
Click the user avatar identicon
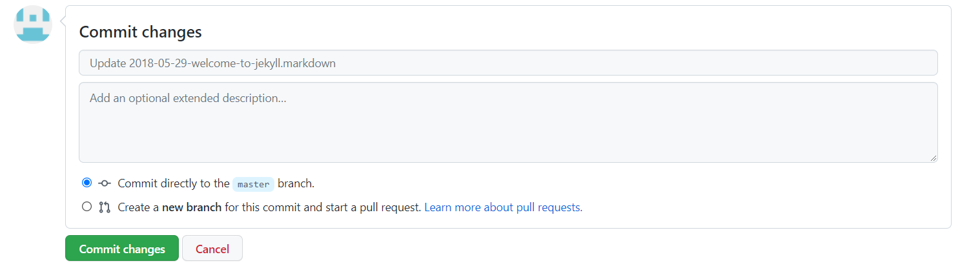33,24
